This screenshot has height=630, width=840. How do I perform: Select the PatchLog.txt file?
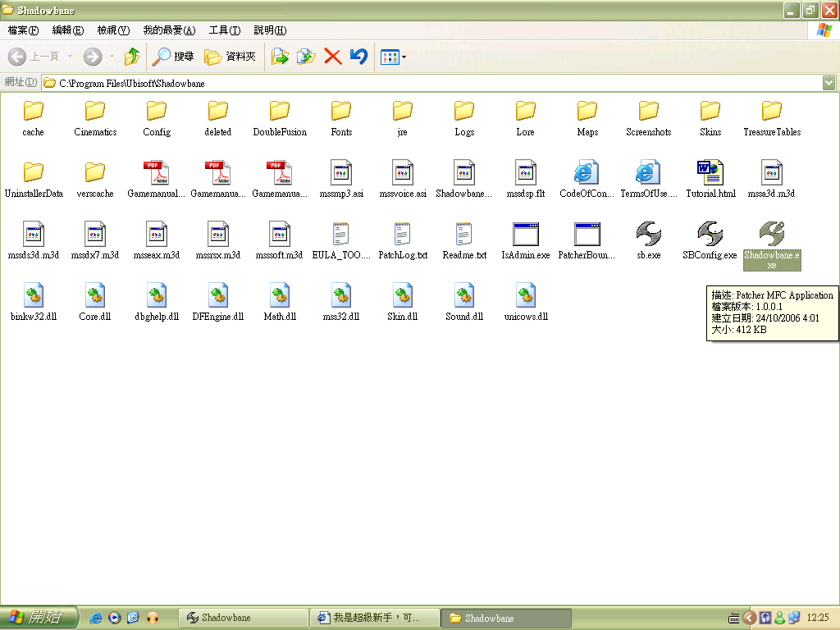403,242
